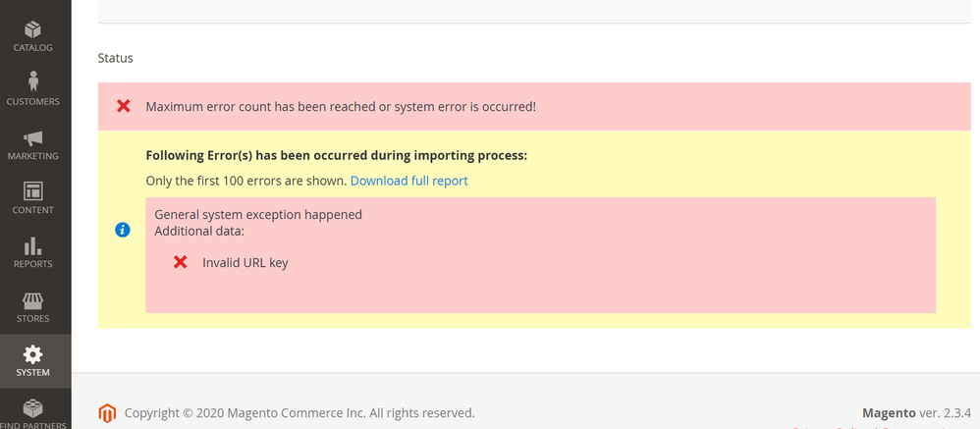This screenshot has height=429, width=980.
Task: Select the Marketing megaphone icon
Action: 32,138
